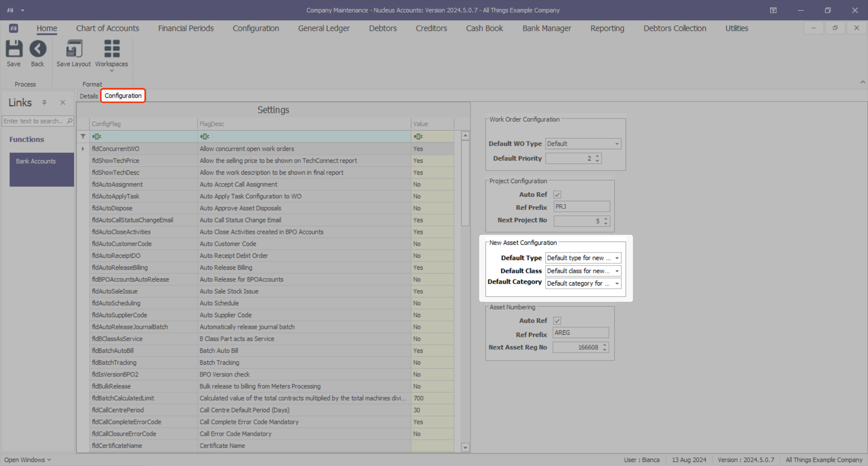Select the Configuration sub-tab

[x=123, y=96]
